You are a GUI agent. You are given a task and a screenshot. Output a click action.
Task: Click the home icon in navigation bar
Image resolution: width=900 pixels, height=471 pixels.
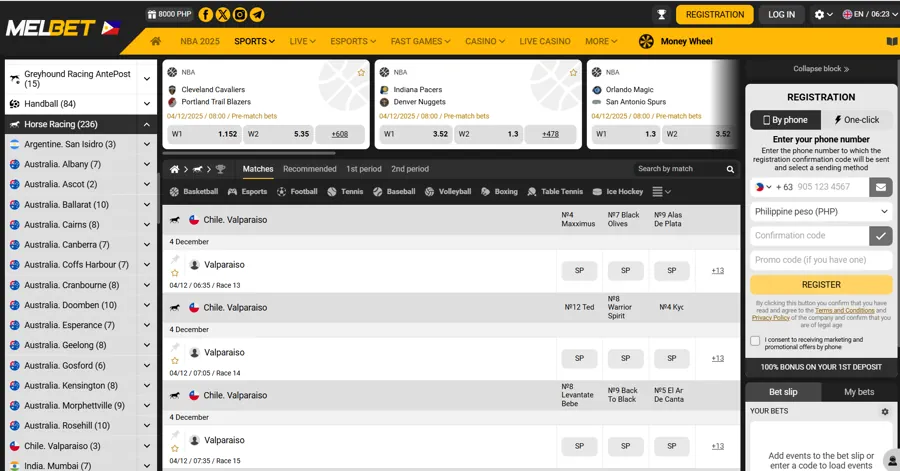[x=155, y=42]
